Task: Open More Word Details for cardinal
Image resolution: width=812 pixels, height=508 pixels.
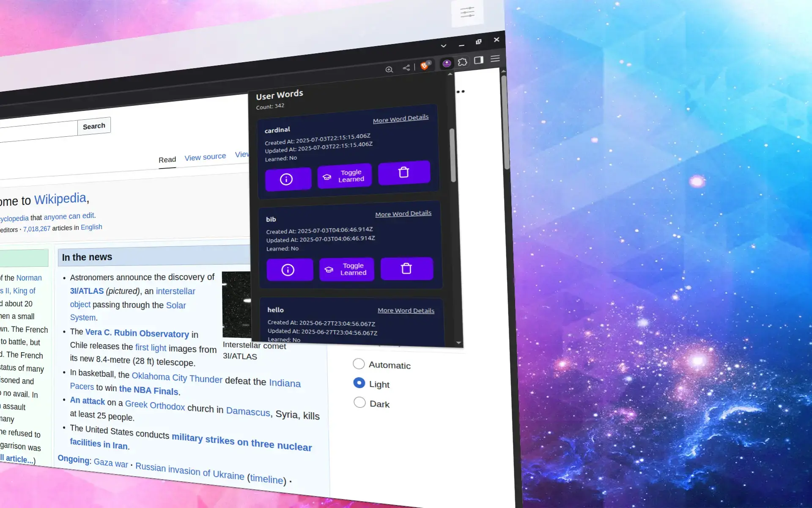Action: coord(401,119)
